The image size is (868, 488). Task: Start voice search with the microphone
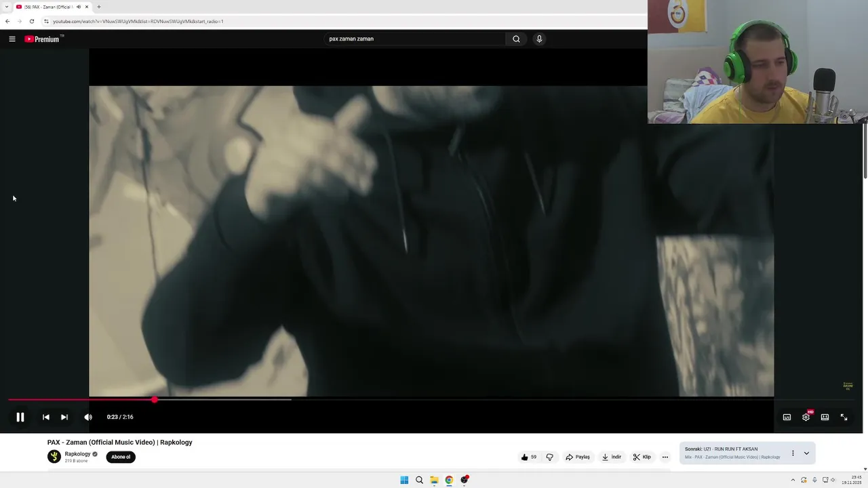pos(539,39)
